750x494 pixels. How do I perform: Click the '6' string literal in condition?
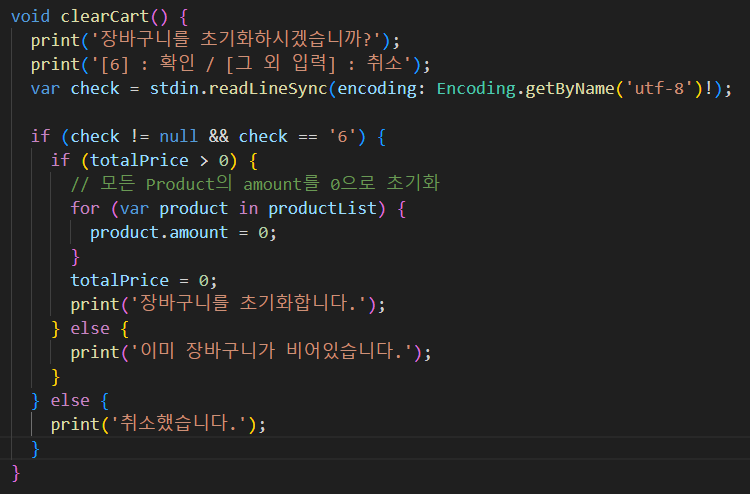click(342, 137)
